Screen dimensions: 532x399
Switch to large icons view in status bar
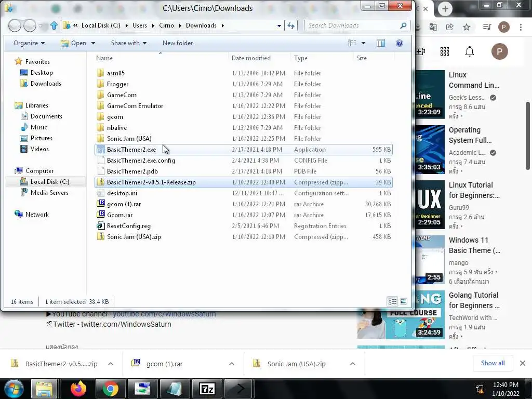click(x=403, y=301)
